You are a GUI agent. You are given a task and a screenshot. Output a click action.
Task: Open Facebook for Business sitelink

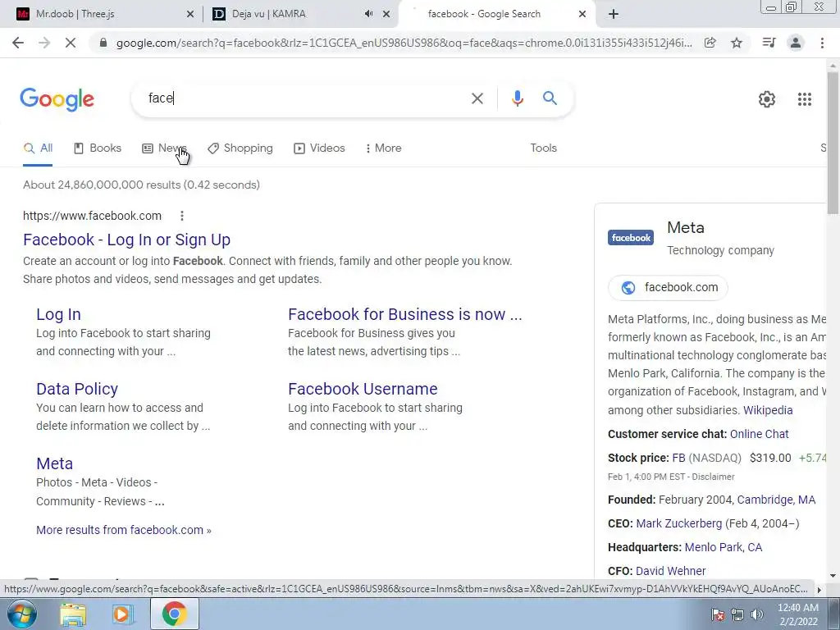click(x=405, y=314)
